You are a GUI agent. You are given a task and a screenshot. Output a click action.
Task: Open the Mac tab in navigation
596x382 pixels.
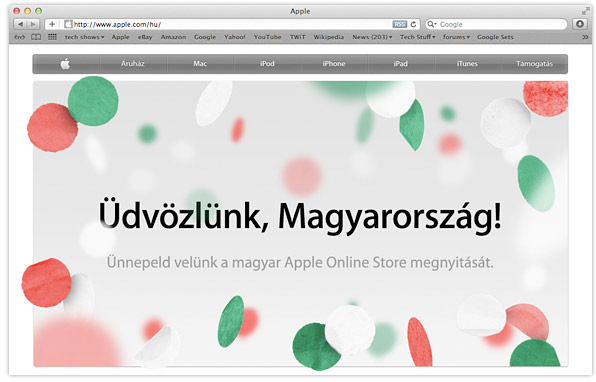pos(200,64)
